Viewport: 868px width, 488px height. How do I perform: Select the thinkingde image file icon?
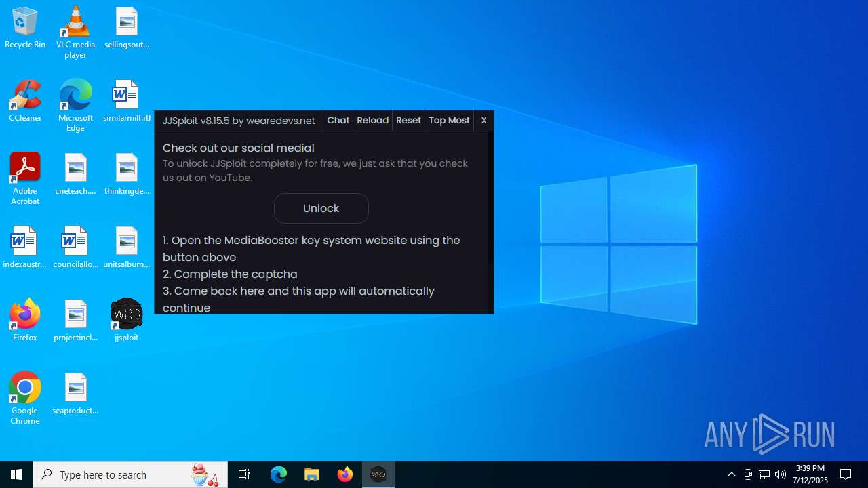click(x=127, y=174)
